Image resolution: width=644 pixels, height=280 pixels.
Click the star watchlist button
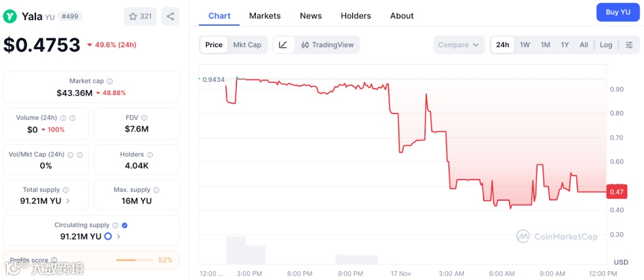pos(140,16)
